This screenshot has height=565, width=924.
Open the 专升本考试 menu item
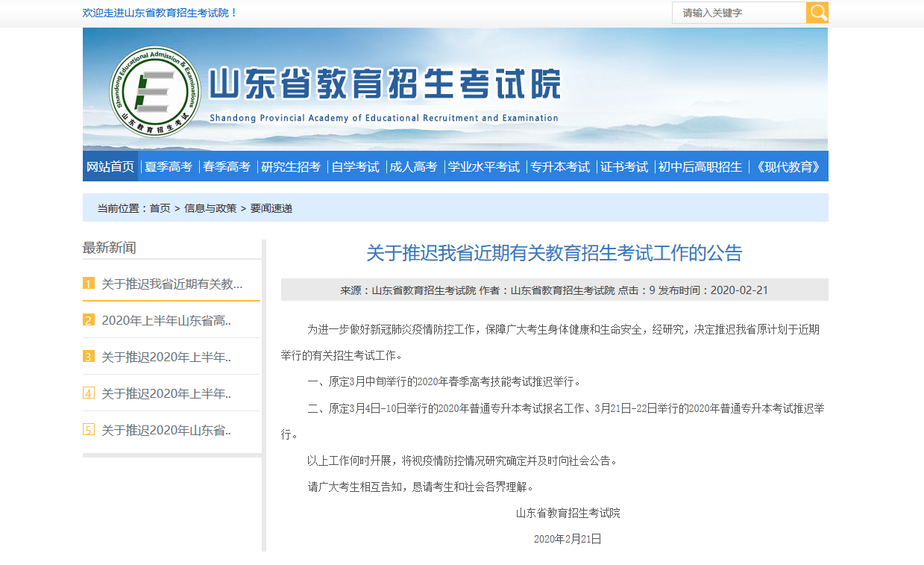click(x=560, y=166)
